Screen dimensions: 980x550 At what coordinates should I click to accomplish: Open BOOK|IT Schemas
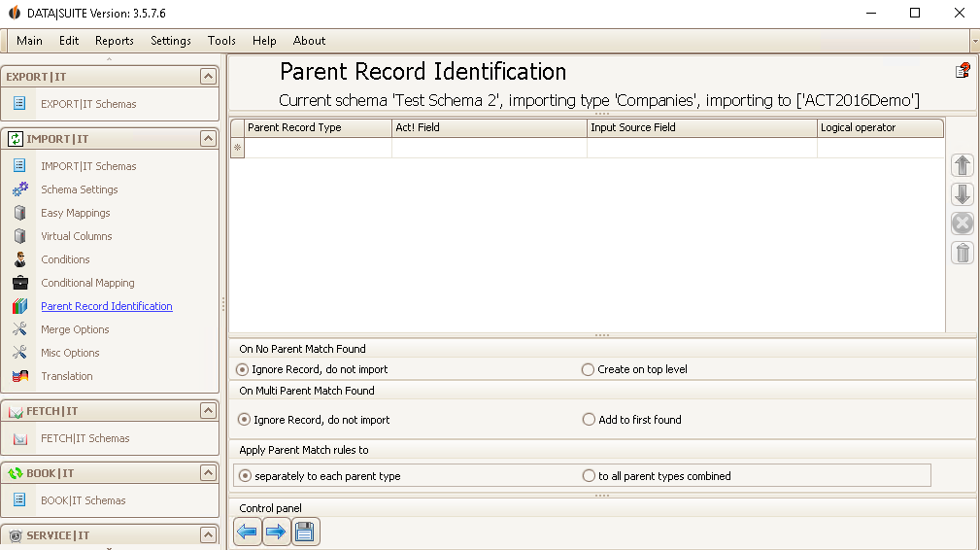(x=84, y=500)
